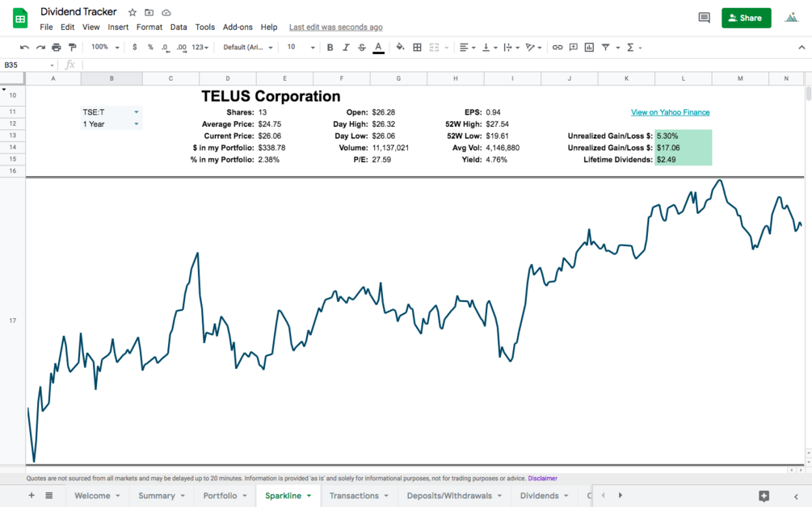Open vertical align dropdown

click(490, 47)
